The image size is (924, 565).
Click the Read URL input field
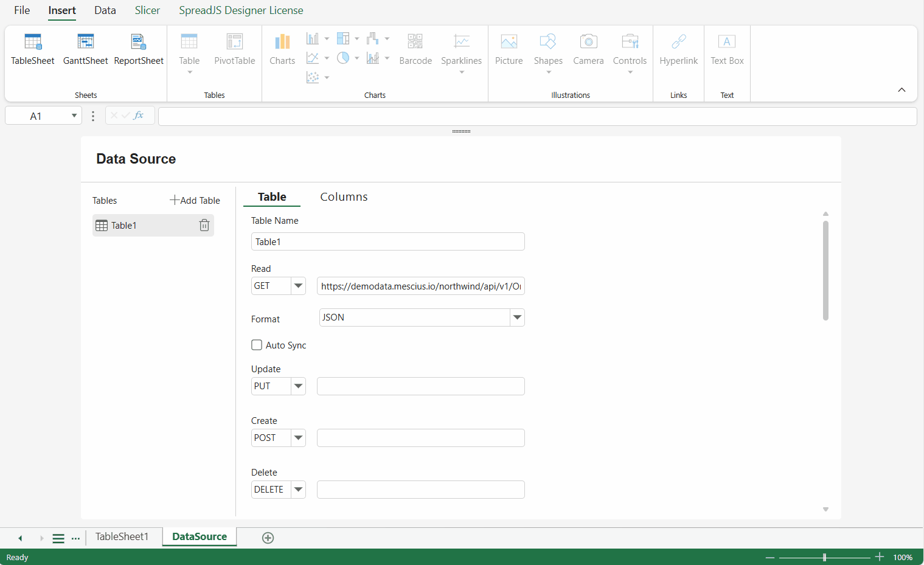421,286
